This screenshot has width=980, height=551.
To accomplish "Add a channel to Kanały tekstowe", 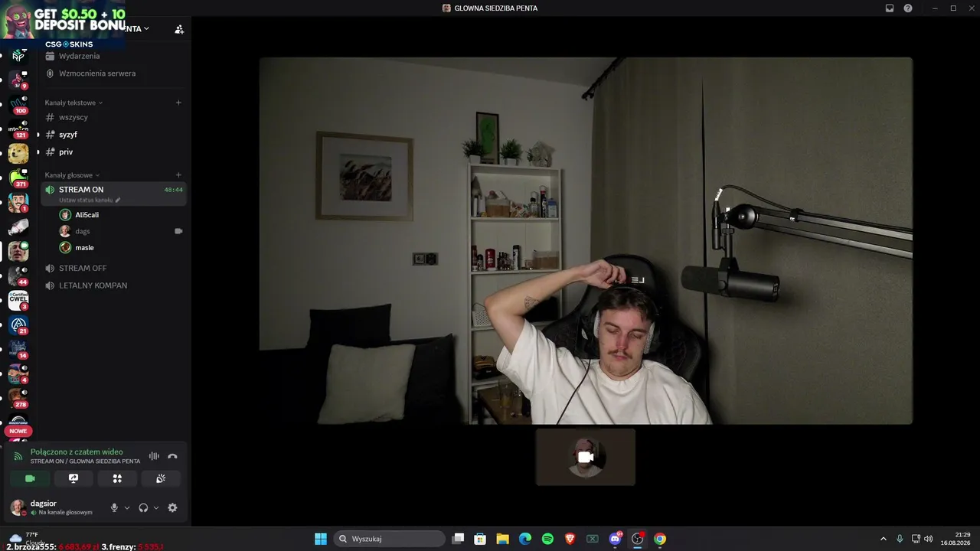I will point(178,103).
